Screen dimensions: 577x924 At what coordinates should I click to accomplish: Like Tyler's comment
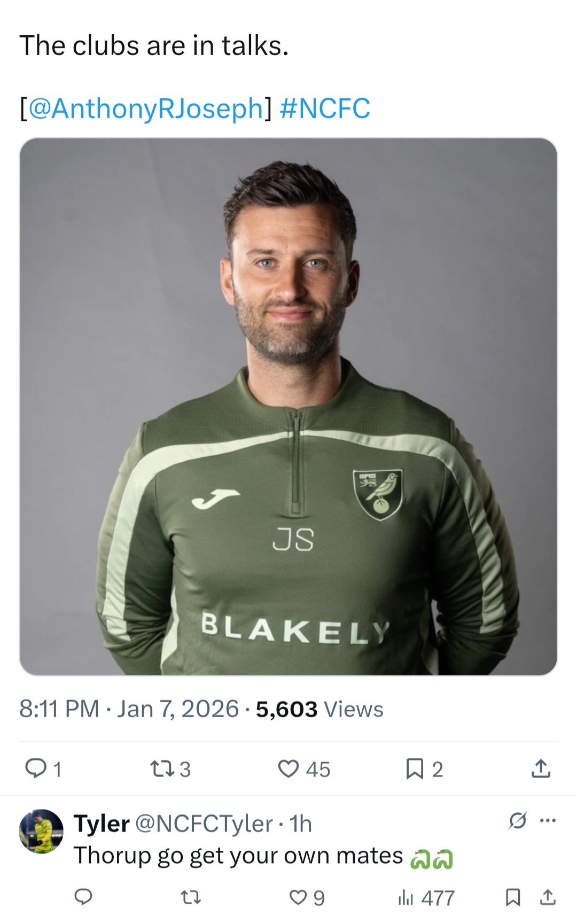(299, 897)
